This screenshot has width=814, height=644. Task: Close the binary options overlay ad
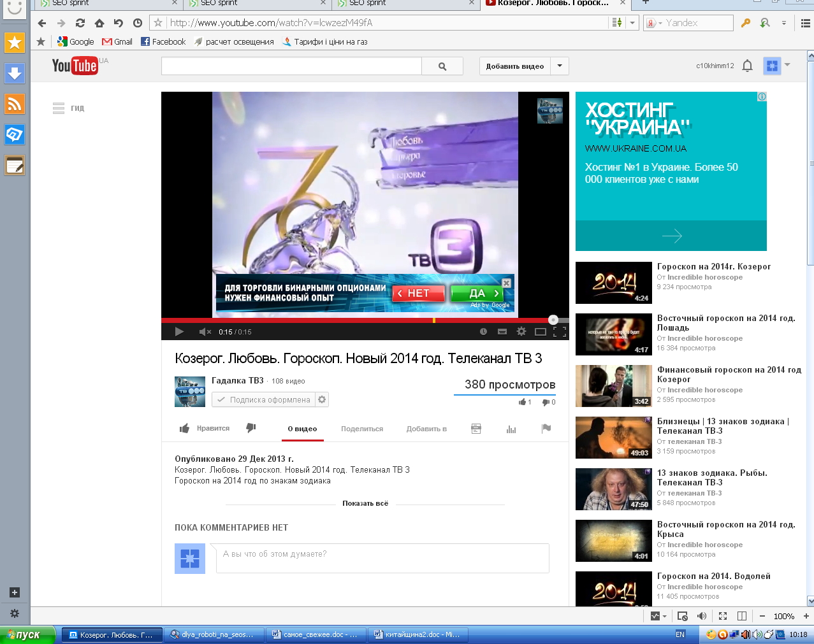[506, 283]
